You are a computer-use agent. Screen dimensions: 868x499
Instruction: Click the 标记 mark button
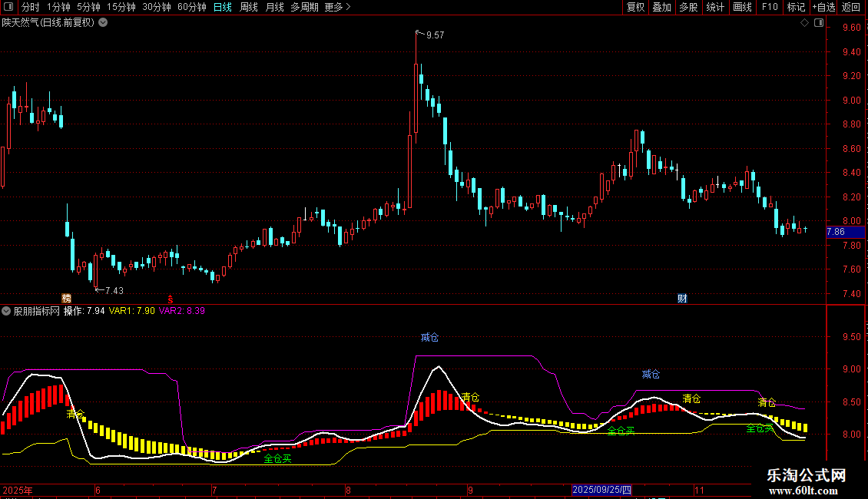tap(796, 7)
